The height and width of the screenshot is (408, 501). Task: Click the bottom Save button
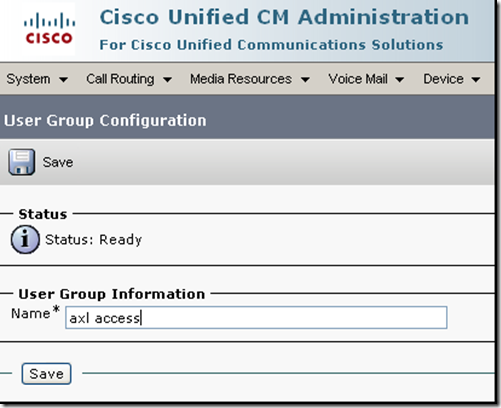pos(46,374)
